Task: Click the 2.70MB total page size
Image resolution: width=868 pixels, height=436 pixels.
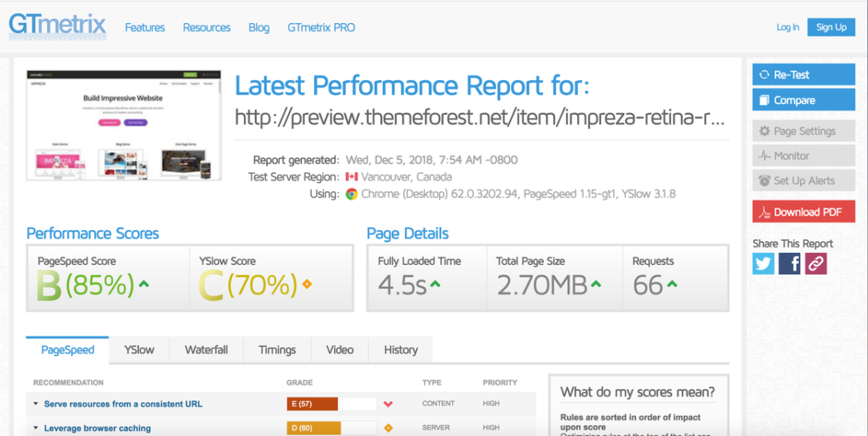Action: click(541, 285)
